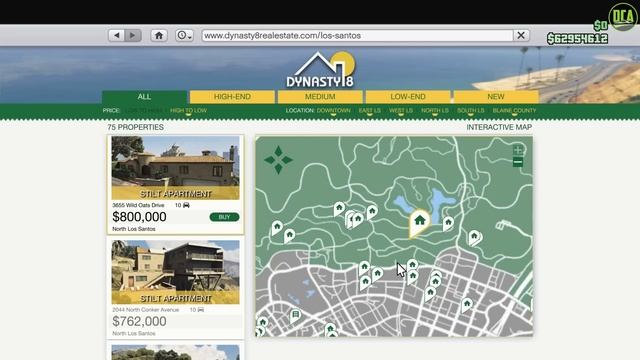Click the Dynasty 8 logo
640x360 pixels.
click(320, 69)
